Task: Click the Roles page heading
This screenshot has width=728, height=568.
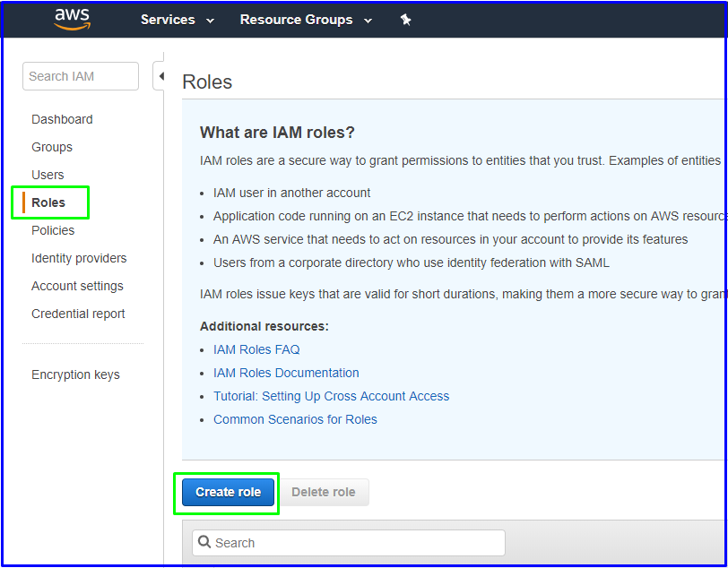Action: [x=207, y=82]
